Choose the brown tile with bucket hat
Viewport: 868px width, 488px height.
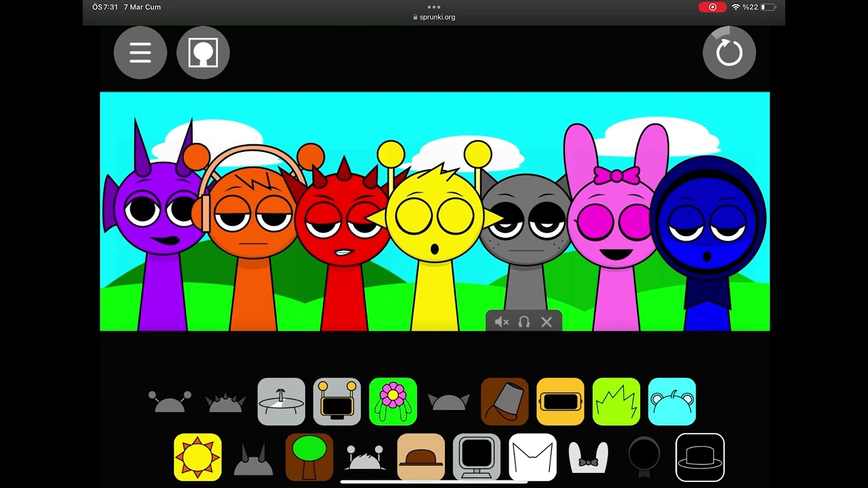pos(505,401)
